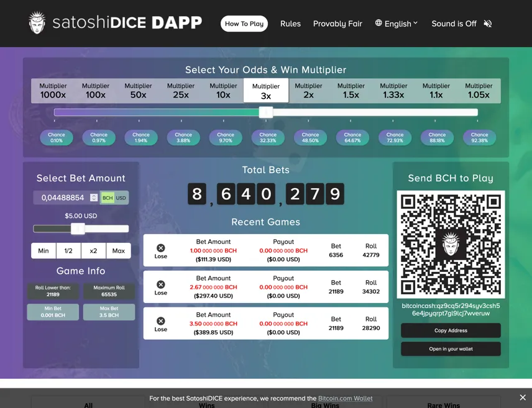Click the $5.00 USD bet label
This screenshot has height=408, width=532.
81,215
